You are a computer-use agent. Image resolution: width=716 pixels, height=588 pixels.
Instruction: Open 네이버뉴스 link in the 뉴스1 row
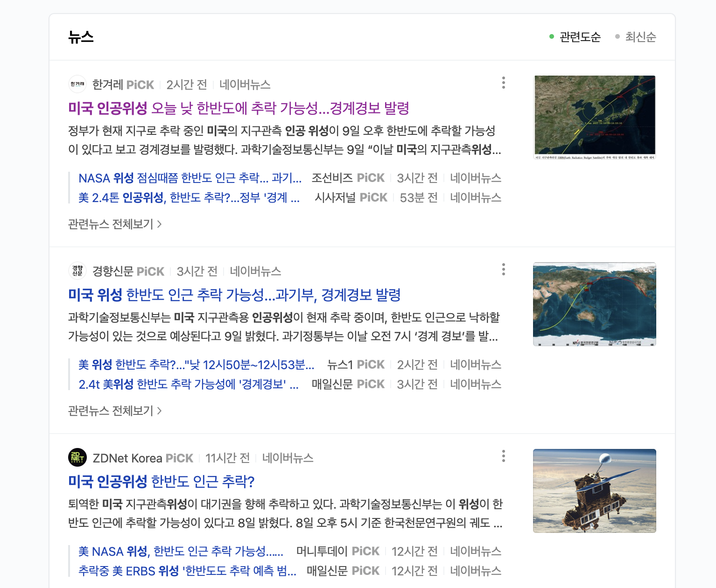pos(476,365)
